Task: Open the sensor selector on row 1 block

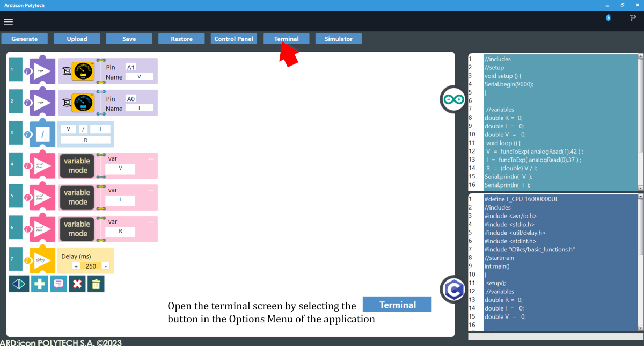Action: coord(83,71)
